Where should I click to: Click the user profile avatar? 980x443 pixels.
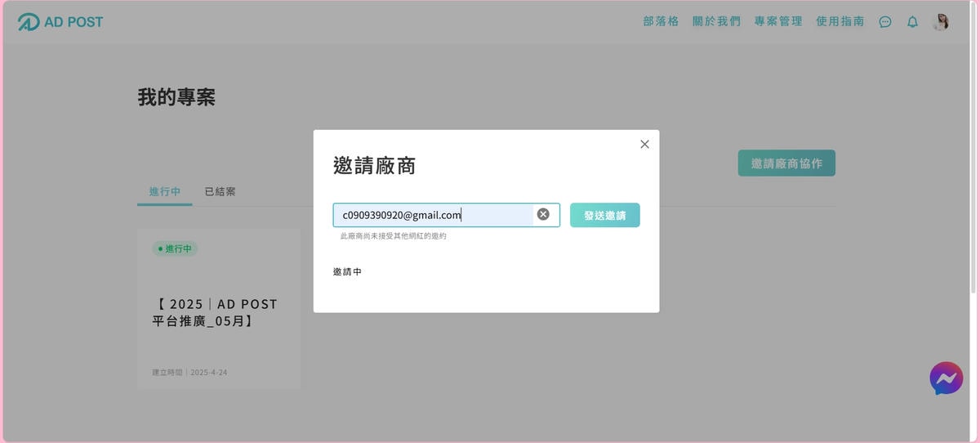(941, 22)
